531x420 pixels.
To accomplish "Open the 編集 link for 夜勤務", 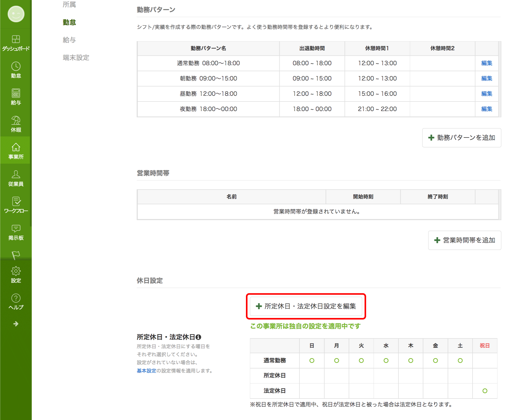I will [x=486, y=109].
